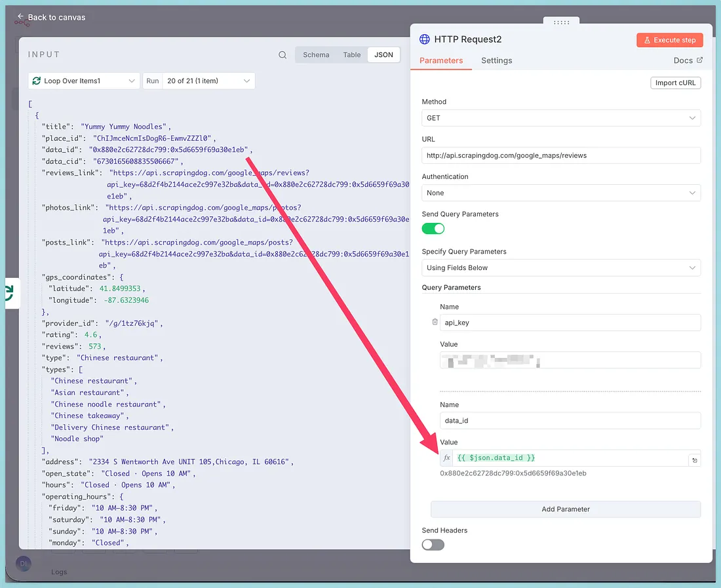
Task: Click the trash icon beside api_key parameter
Action: 435,322
